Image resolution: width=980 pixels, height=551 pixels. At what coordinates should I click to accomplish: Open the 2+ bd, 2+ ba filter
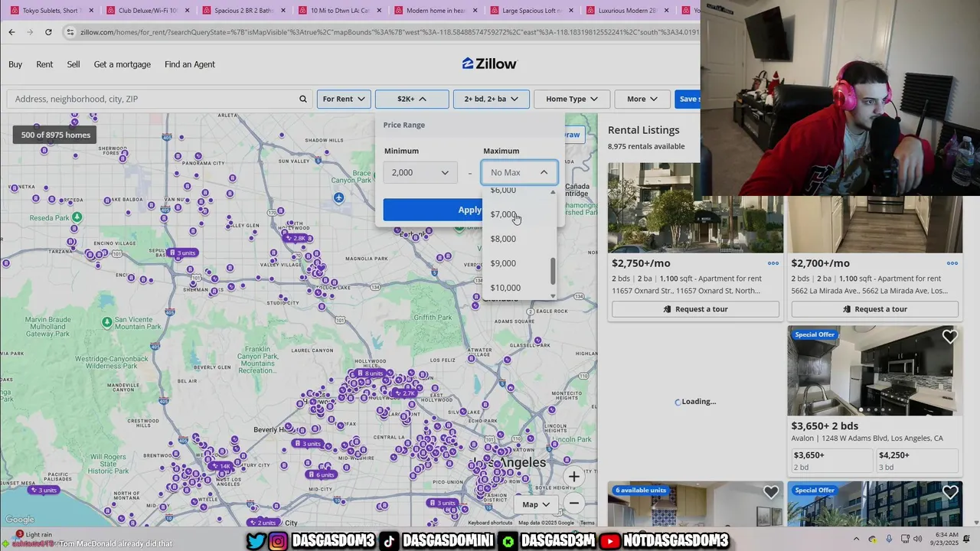point(491,99)
